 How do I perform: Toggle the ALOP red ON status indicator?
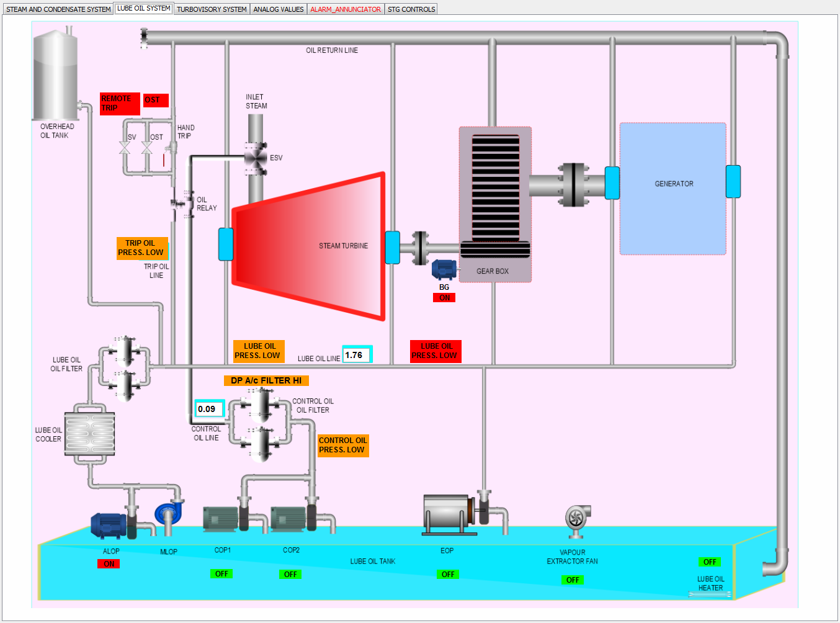(109, 564)
